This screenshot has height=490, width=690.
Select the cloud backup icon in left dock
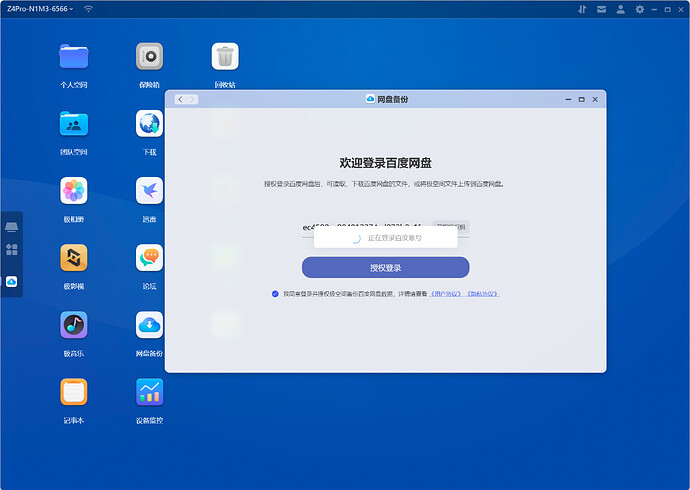(12, 282)
